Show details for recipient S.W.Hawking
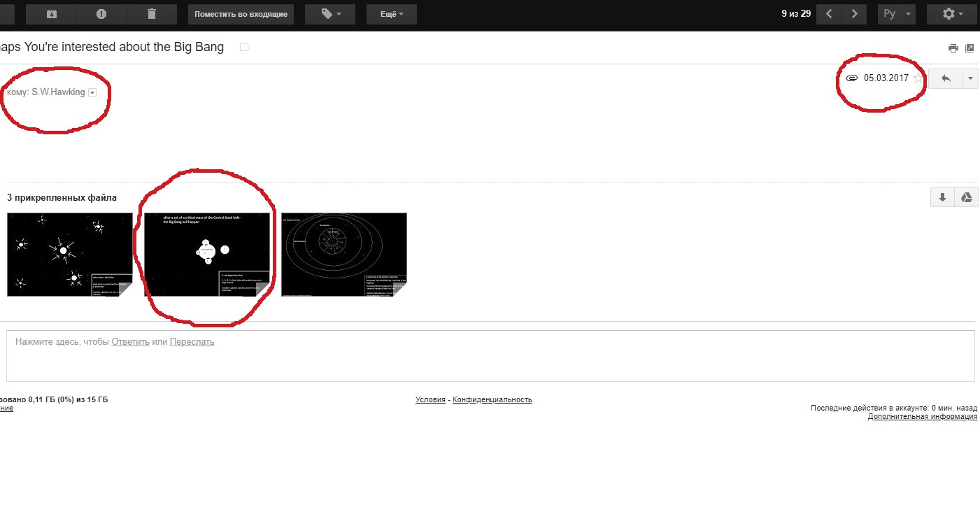The image size is (980, 505). (x=92, y=93)
